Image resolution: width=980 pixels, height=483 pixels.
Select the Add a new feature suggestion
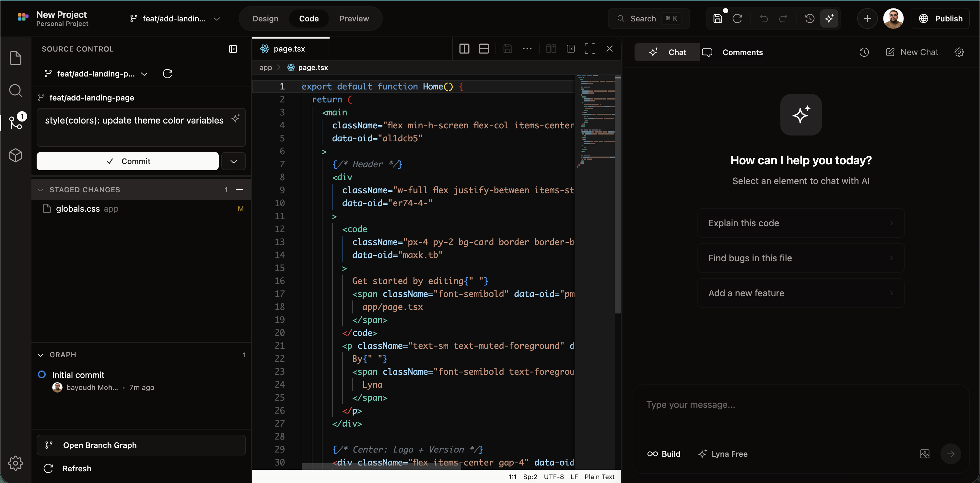800,293
